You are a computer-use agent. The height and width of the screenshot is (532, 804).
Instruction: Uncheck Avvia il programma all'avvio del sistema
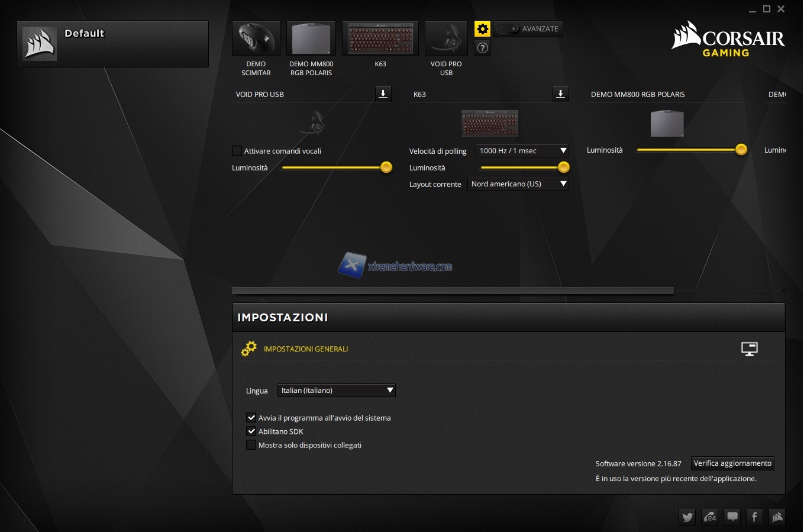251,418
